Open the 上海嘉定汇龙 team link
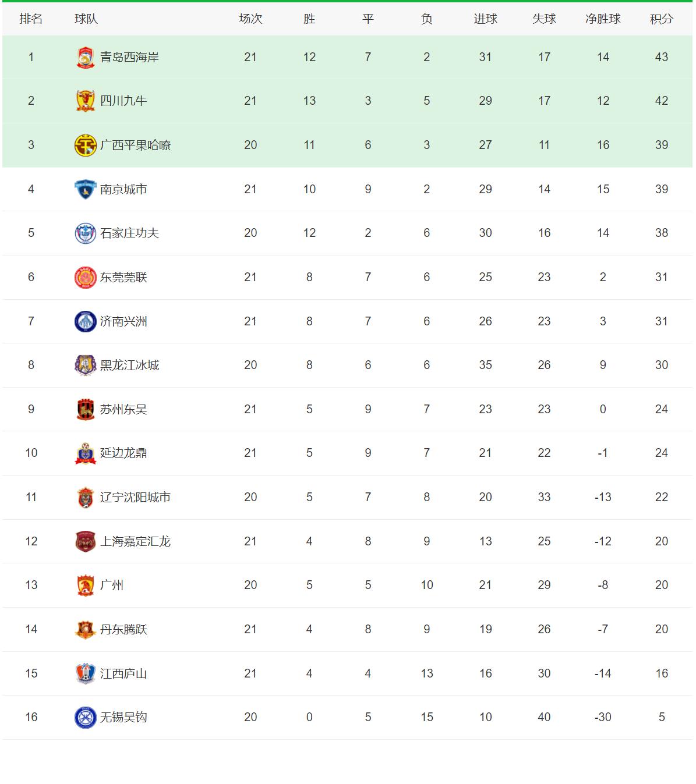The width and height of the screenshot is (696, 784). [x=135, y=541]
